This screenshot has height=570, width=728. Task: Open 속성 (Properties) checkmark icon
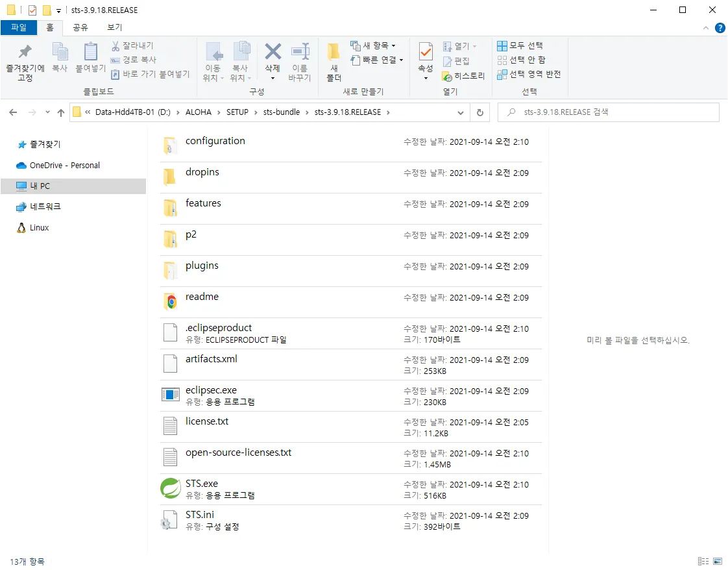(x=425, y=51)
